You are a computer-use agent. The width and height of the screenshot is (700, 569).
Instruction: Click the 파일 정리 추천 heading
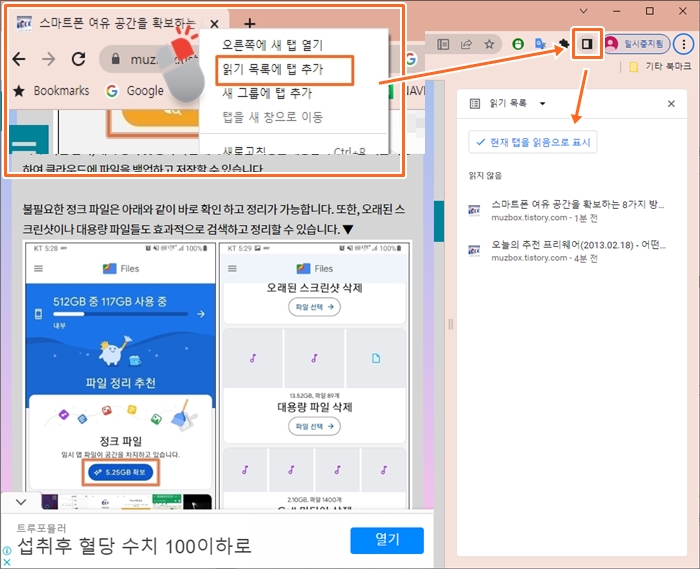click(121, 383)
